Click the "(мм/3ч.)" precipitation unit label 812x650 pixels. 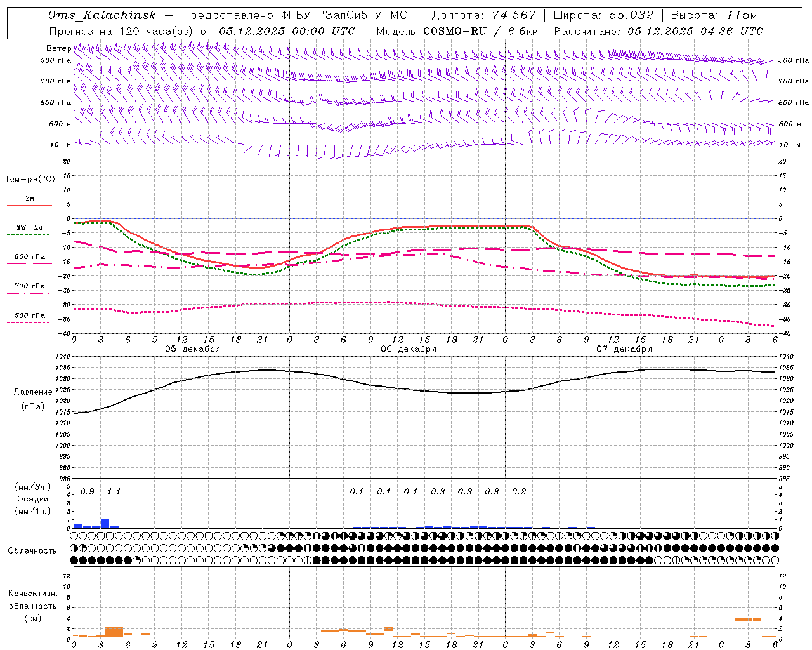coord(33,487)
